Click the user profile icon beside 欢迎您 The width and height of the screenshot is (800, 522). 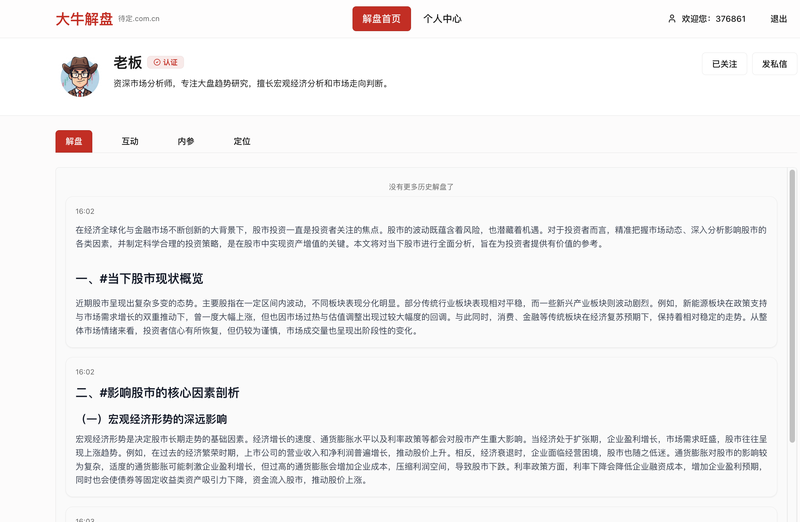672,19
